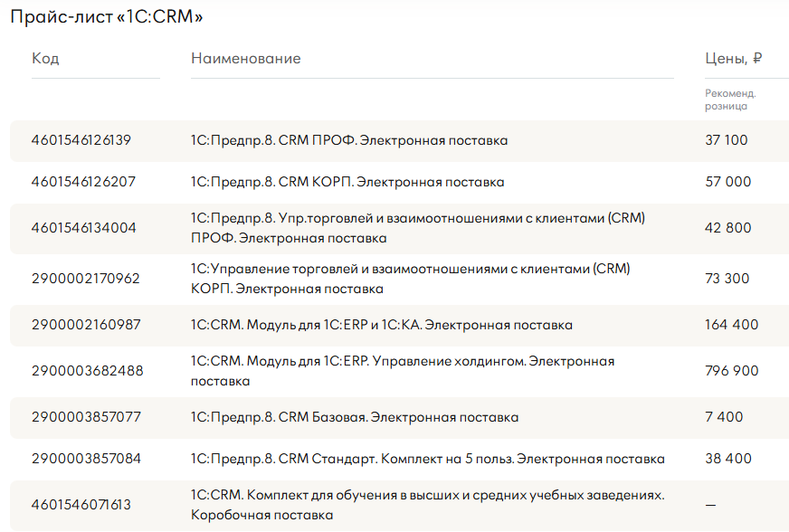Click the 57 000 price for CRM КОРП
The height and width of the screenshot is (532, 789).
[x=727, y=182]
